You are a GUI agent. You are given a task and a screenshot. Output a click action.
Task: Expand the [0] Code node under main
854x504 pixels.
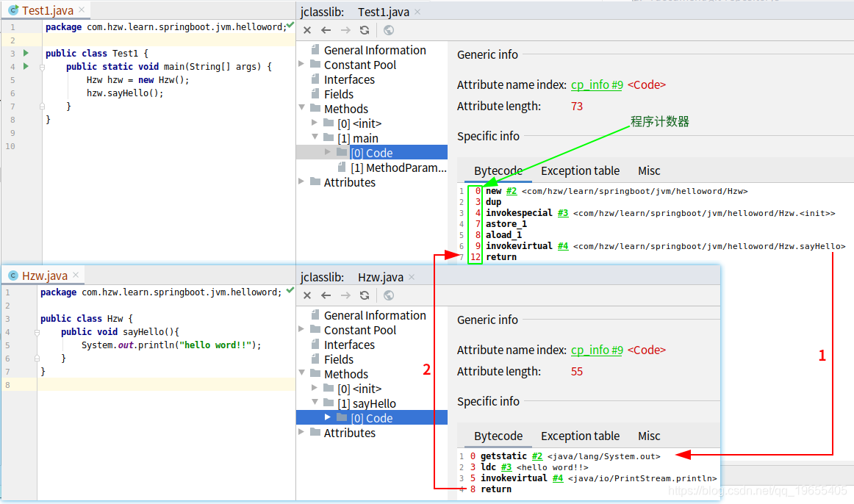(327, 152)
